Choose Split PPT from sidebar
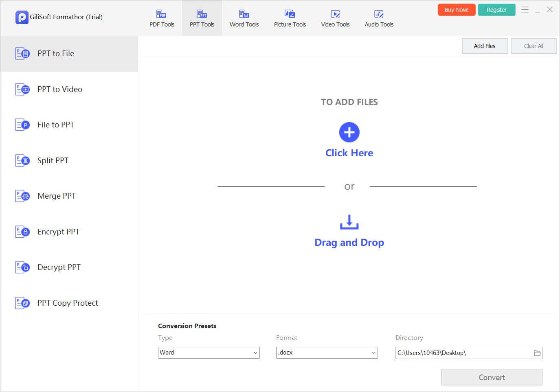The width and height of the screenshot is (560, 392). point(69,160)
